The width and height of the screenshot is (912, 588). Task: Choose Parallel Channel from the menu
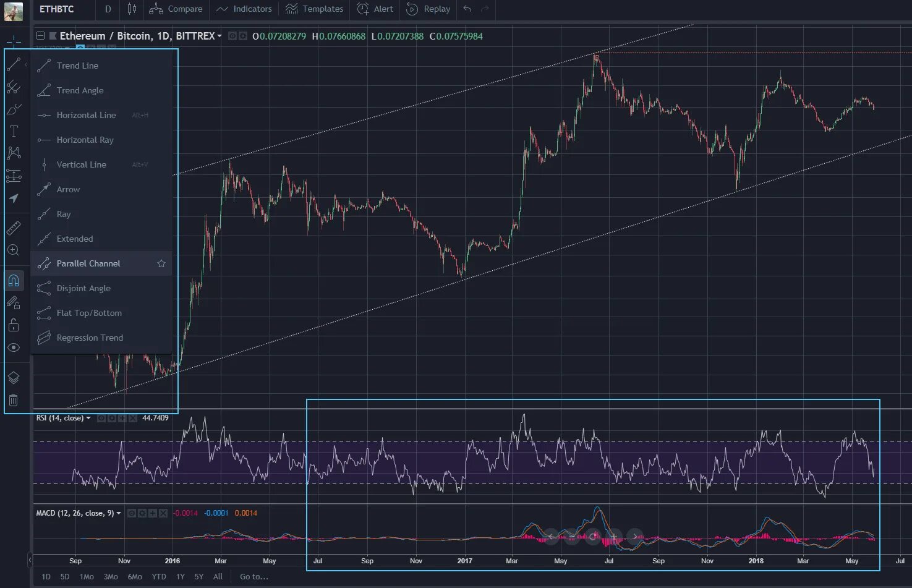tap(101, 263)
